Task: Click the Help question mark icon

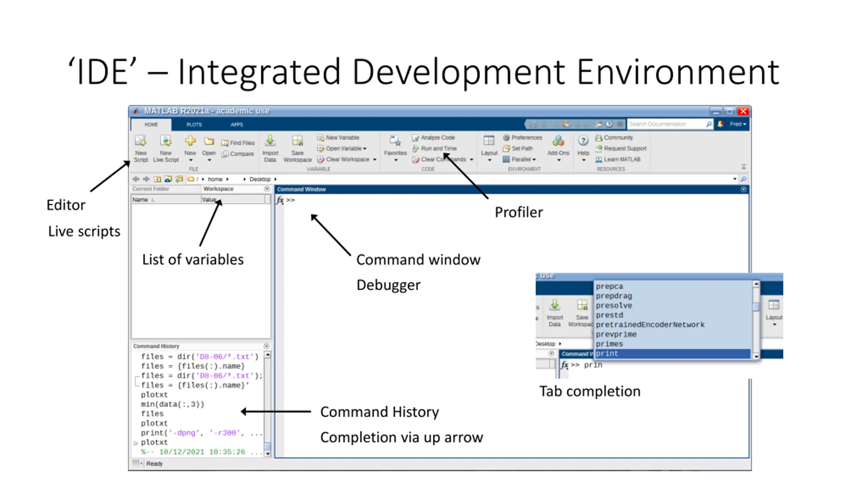Action: [583, 141]
